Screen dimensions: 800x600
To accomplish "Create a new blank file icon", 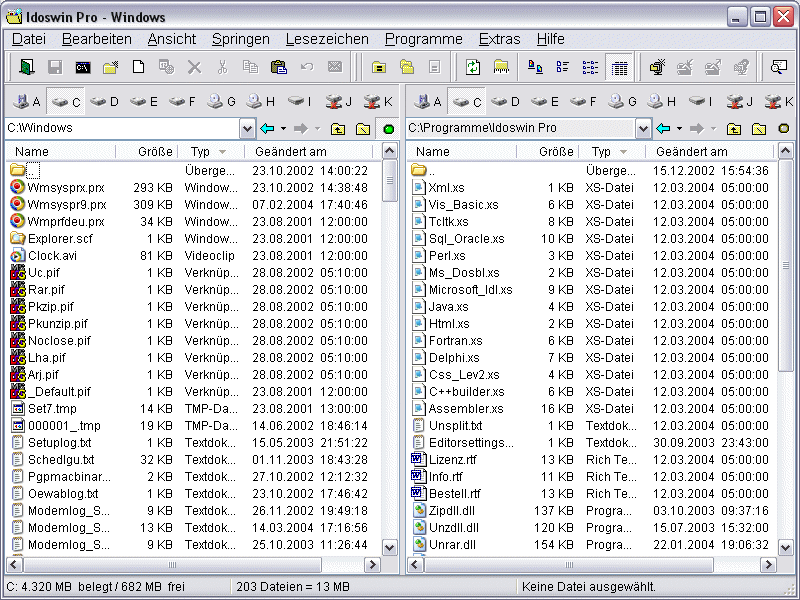I will coord(138,67).
